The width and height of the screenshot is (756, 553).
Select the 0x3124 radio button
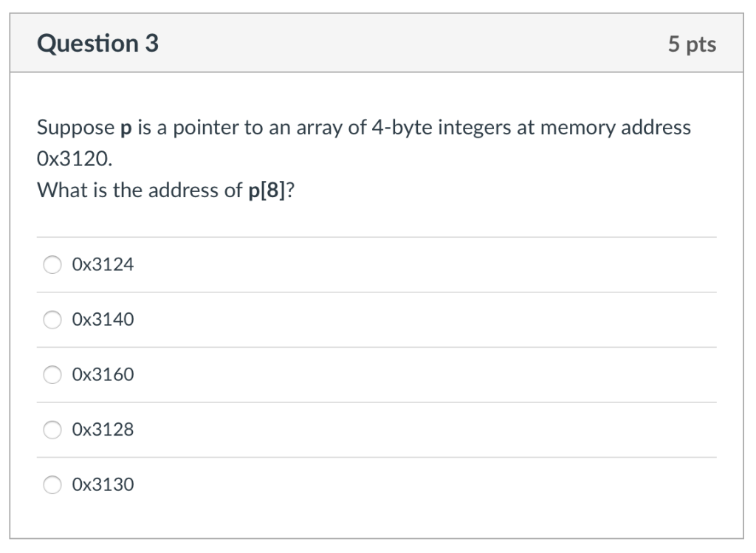click(52, 265)
